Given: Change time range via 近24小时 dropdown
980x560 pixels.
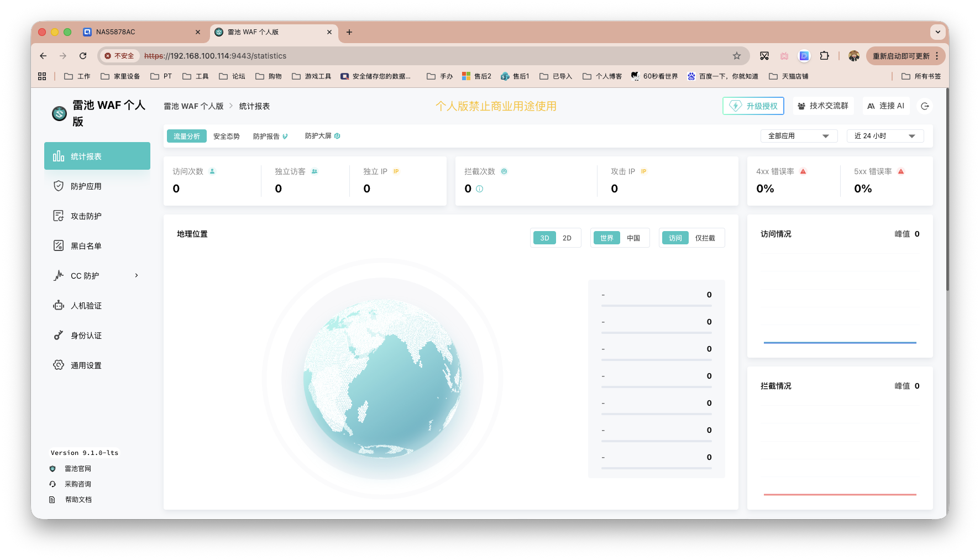Looking at the screenshot, I should [885, 135].
